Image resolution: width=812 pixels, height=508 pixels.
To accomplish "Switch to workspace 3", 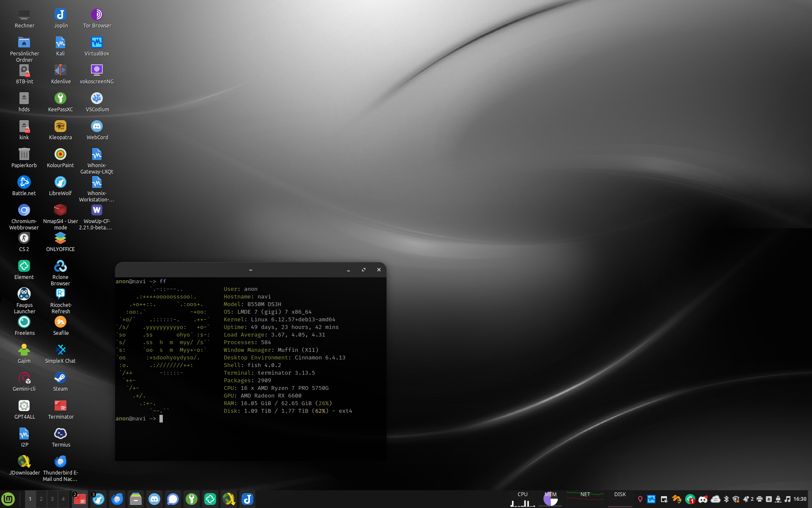I will coord(52,499).
